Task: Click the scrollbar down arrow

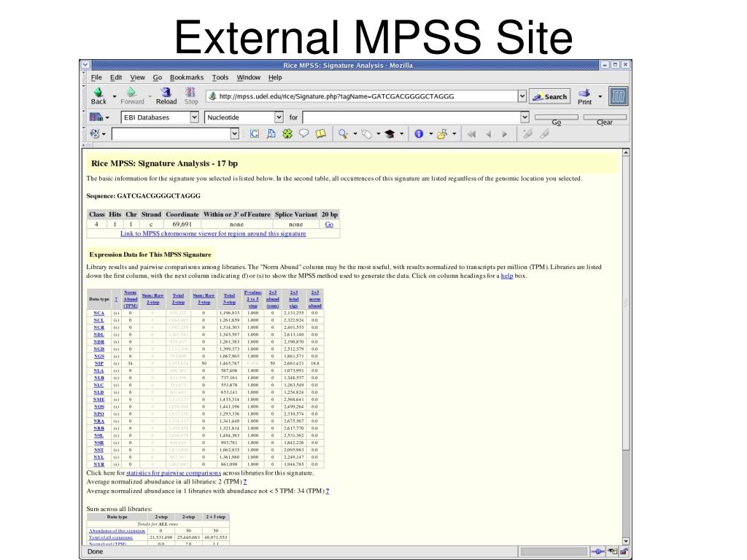Action: point(626,541)
